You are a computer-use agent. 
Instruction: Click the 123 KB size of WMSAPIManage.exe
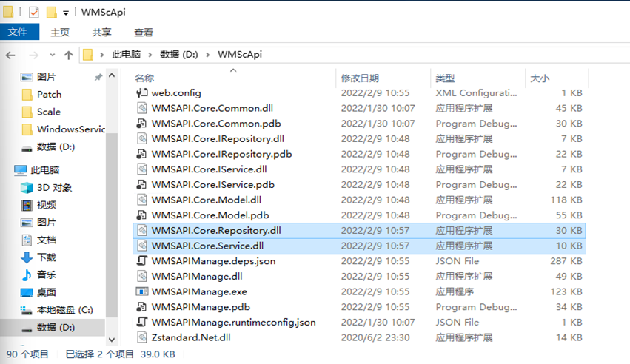click(x=566, y=291)
